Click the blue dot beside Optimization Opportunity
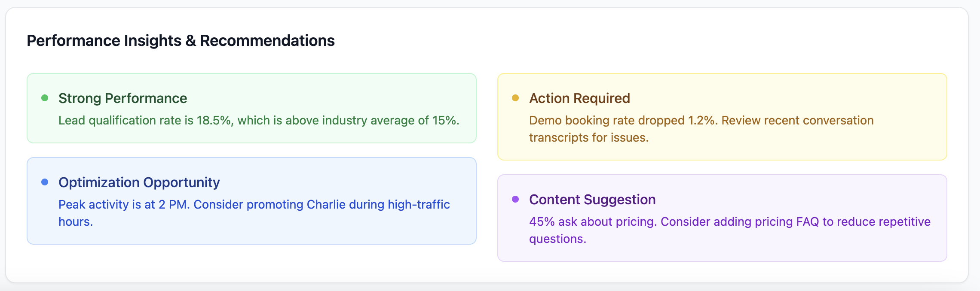980x291 pixels. (x=45, y=182)
